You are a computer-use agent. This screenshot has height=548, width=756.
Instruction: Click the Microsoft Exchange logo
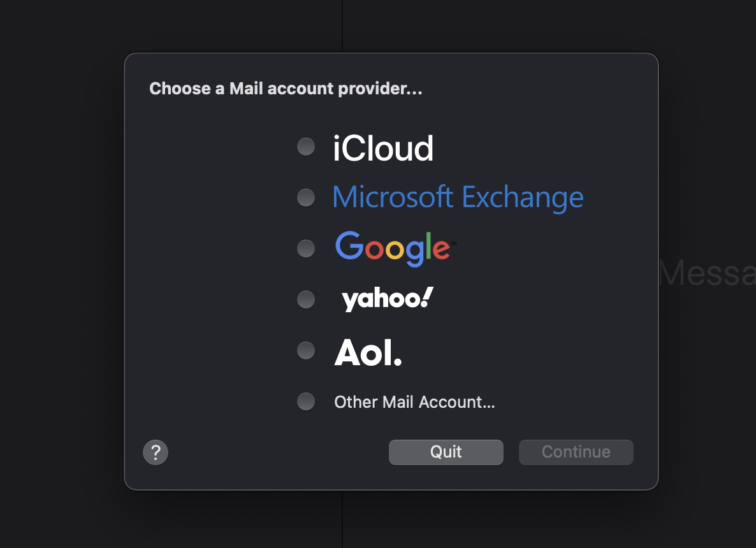(x=458, y=197)
